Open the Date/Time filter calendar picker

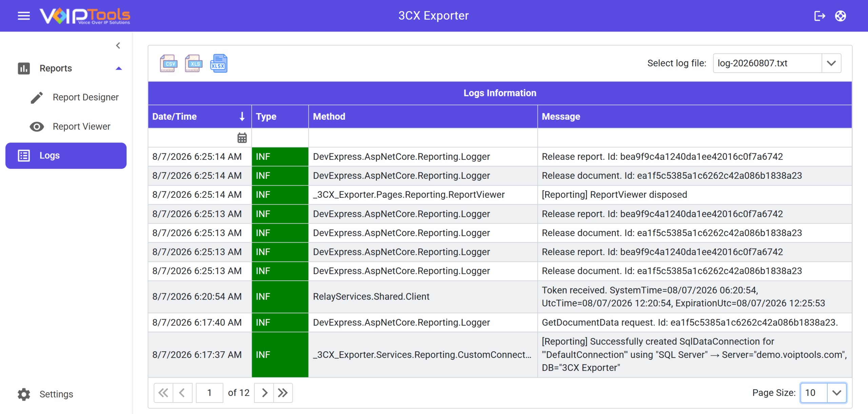tap(242, 138)
